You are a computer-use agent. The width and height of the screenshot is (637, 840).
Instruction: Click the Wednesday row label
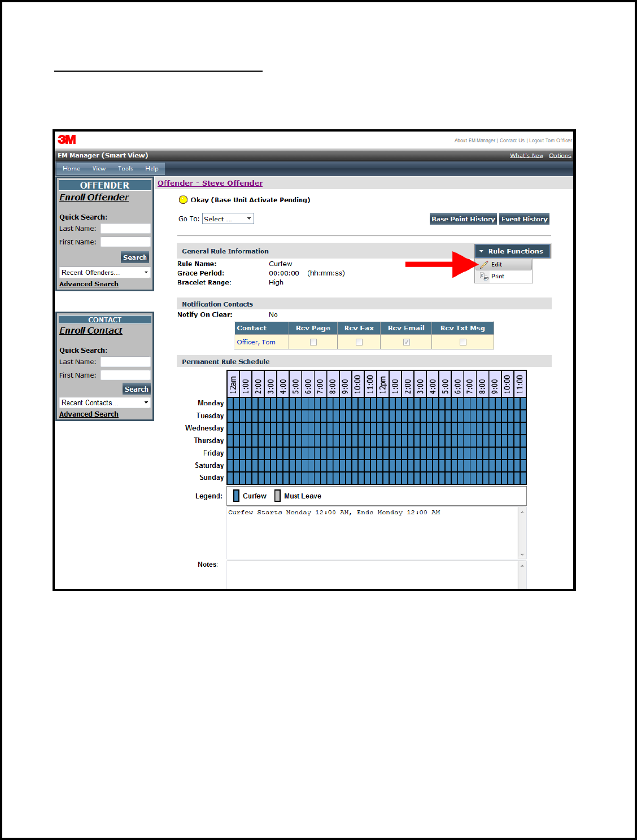[x=204, y=428]
